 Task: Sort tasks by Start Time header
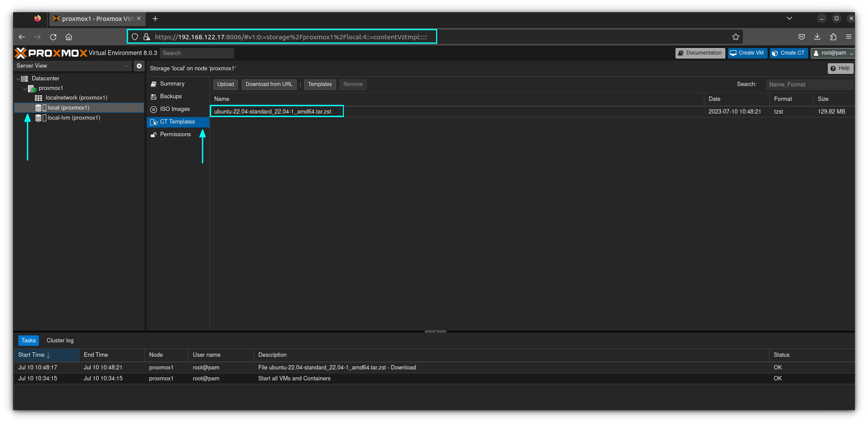pyautogui.click(x=46, y=355)
